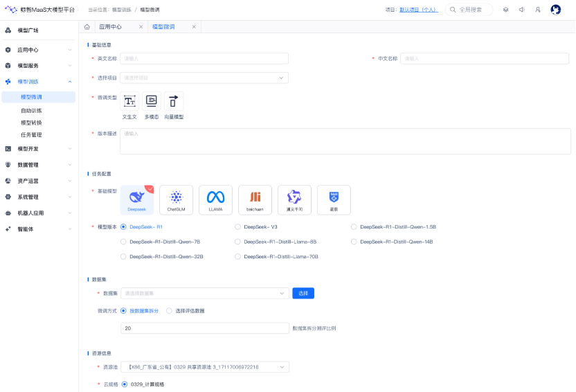The image size is (576, 392).
Task: Click the 机器人应用 sidebar robot icon
Action: [x=8, y=213]
